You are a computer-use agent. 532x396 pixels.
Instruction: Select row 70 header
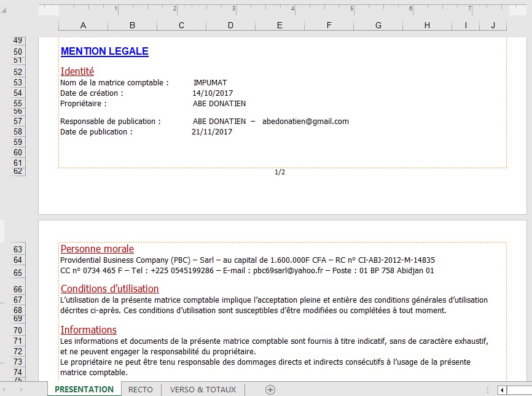(x=18, y=330)
